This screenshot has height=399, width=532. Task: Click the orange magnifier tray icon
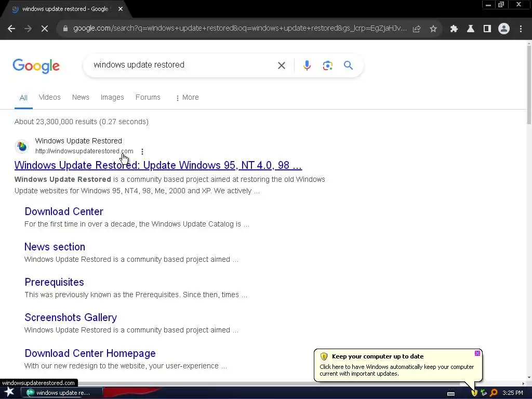coord(494,393)
